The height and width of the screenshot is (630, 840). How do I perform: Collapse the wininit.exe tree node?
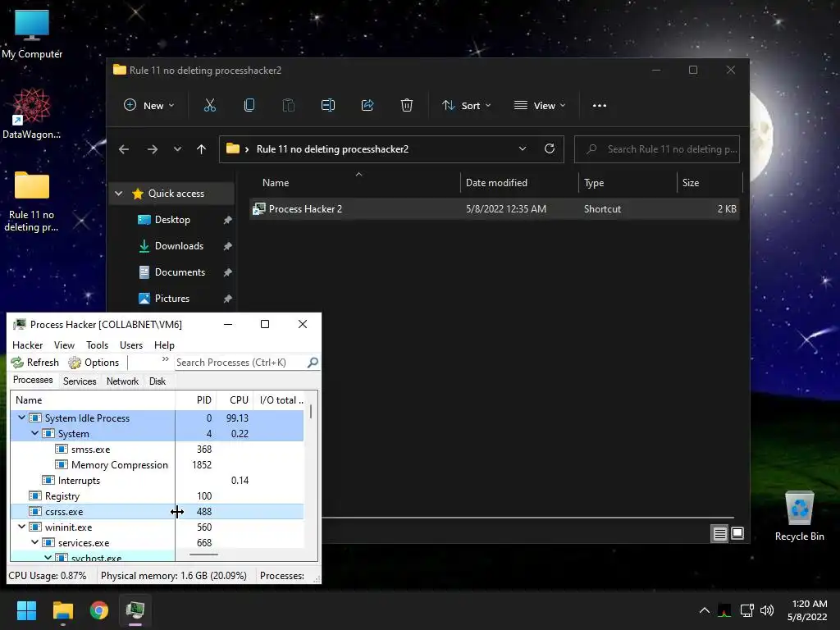click(x=22, y=527)
